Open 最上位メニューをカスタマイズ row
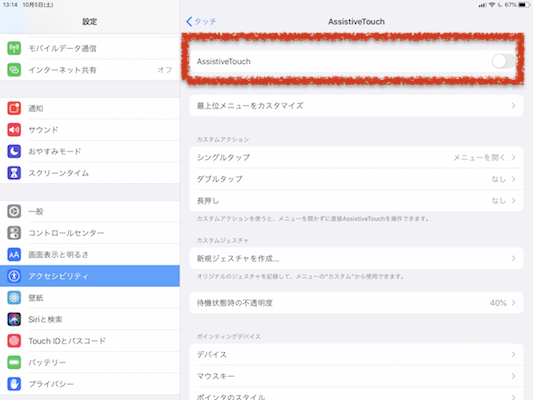533x400 pixels. point(356,106)
